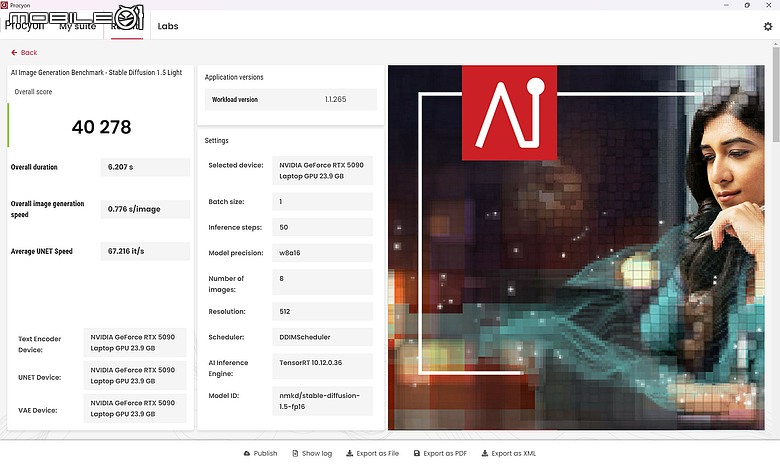
Task: Click the Resolution value 512
Action: [322, 311]
